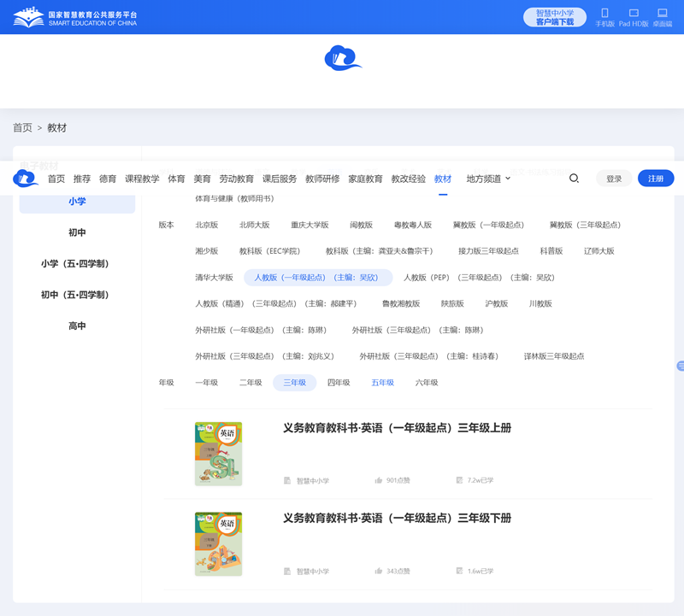Select the 五年级 grade filter
Image resolution: width=684 pixels, height=616 pixels.
pyautogui.click(x=381, y=383)
